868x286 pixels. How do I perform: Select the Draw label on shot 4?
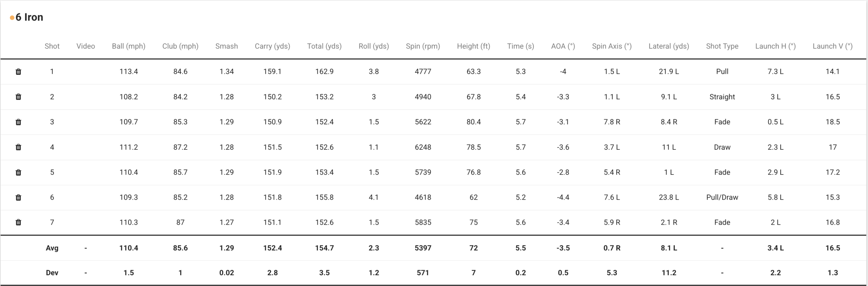(722, 147)
